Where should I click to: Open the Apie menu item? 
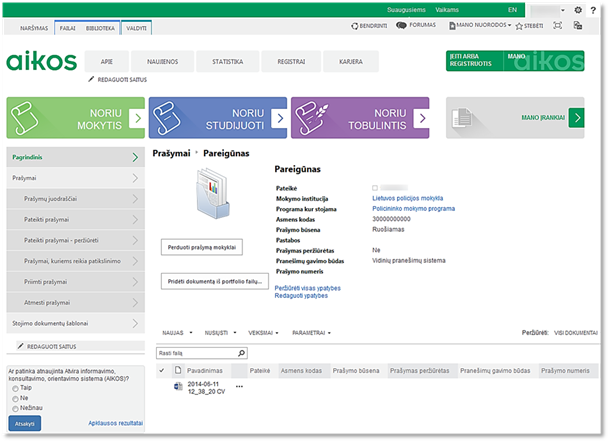(106, 61)
